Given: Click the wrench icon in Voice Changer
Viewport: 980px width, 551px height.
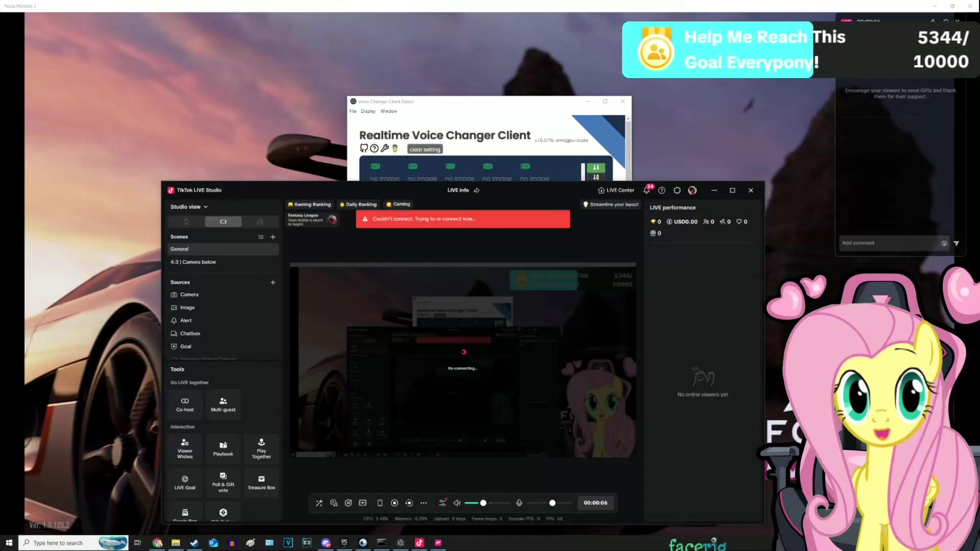Looking at the screenshot, I should pos(385,148).
